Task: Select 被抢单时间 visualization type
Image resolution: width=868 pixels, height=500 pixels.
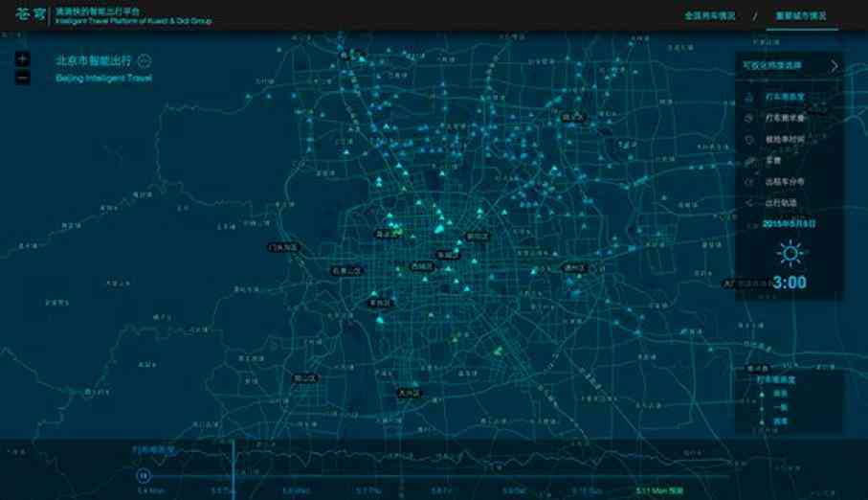Action: [785, 139]
